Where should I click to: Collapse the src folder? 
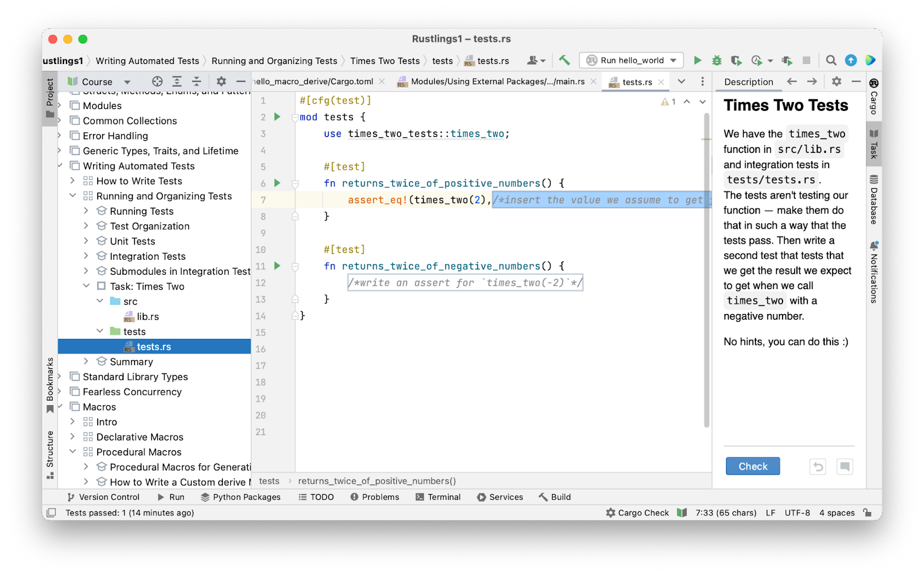point(100,301)
